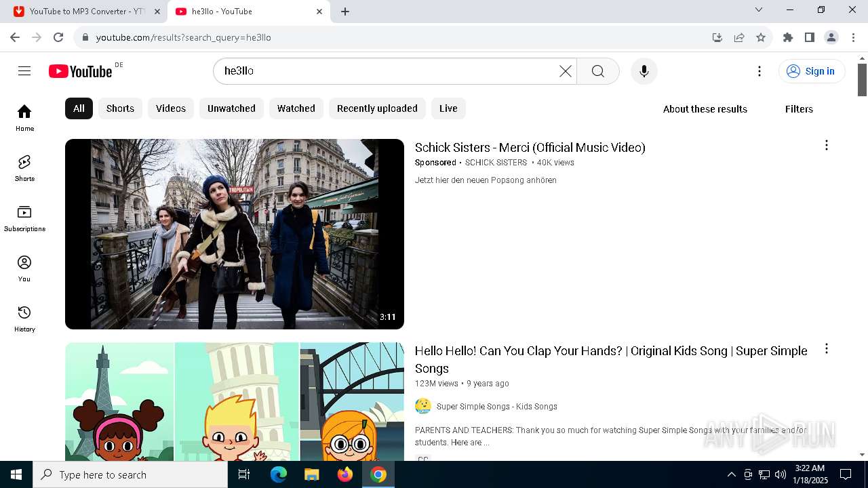Open Super Simple Songs channel avatar

[423, 406]
